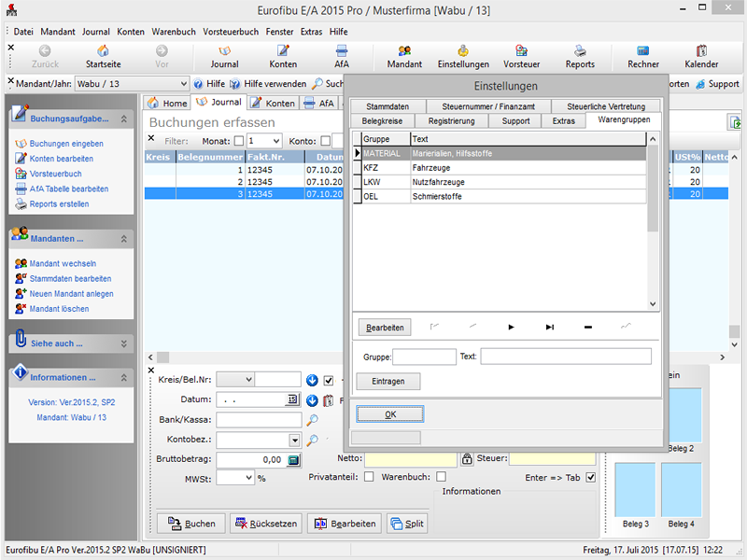The width and height of the screenshot is (747, 560).
Task: Switch to the Stammdaten tab
Action: click(x=388, y=106)
